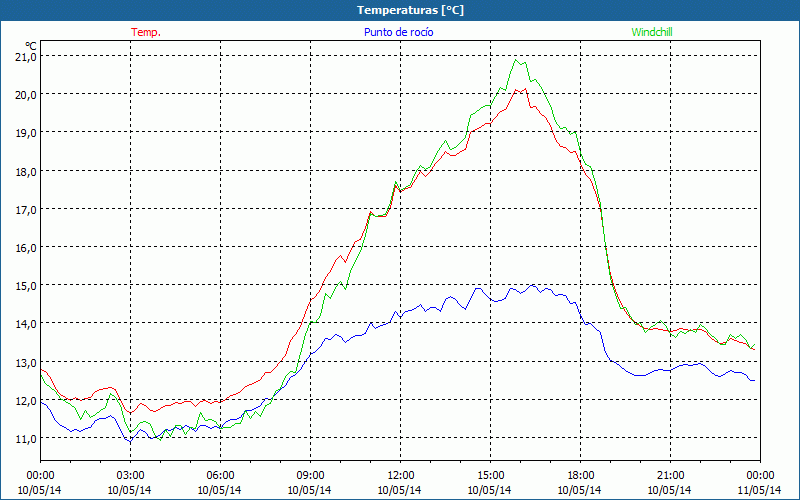Click the 12,0 y-axis value
800x500 pixels.
(26, 401)
